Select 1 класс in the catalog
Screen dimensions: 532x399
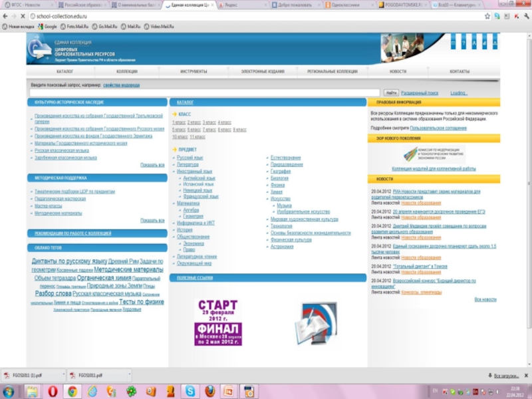(x=178, y=122)
